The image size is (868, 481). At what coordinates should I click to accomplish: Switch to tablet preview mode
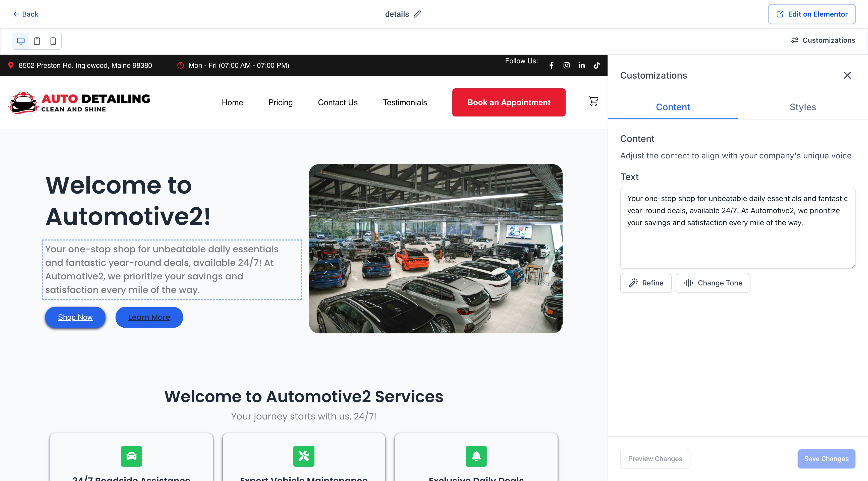(x=37, y=41)
